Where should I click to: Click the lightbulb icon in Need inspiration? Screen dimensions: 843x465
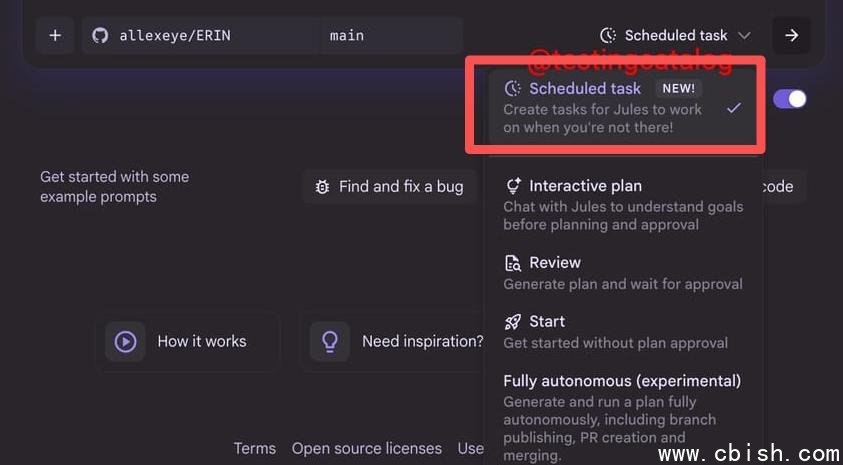[x=330, y=341]
